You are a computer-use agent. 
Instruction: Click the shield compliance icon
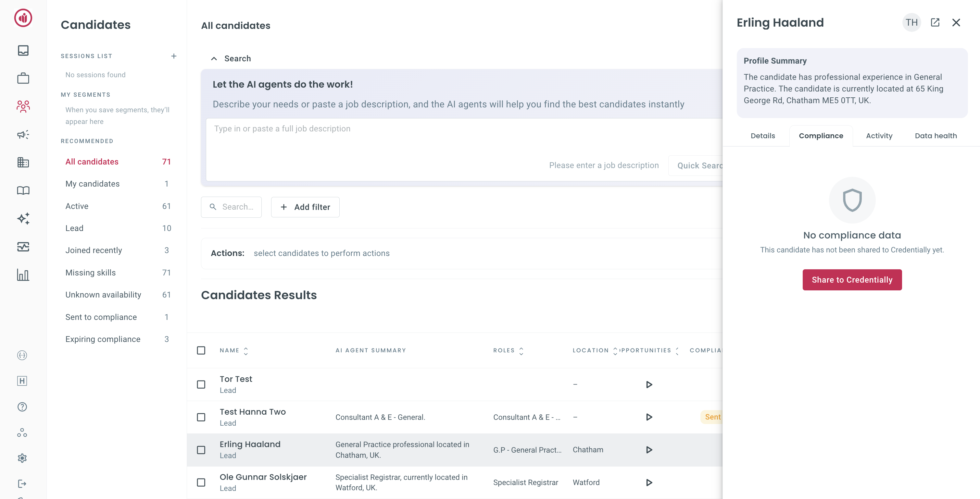[852, 200]
